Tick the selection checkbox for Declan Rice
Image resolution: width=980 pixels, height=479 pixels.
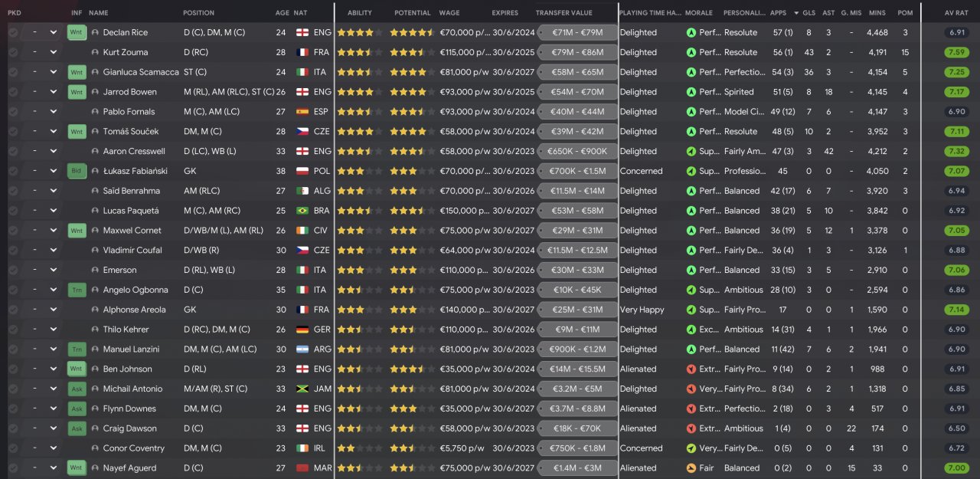[13, 32]
